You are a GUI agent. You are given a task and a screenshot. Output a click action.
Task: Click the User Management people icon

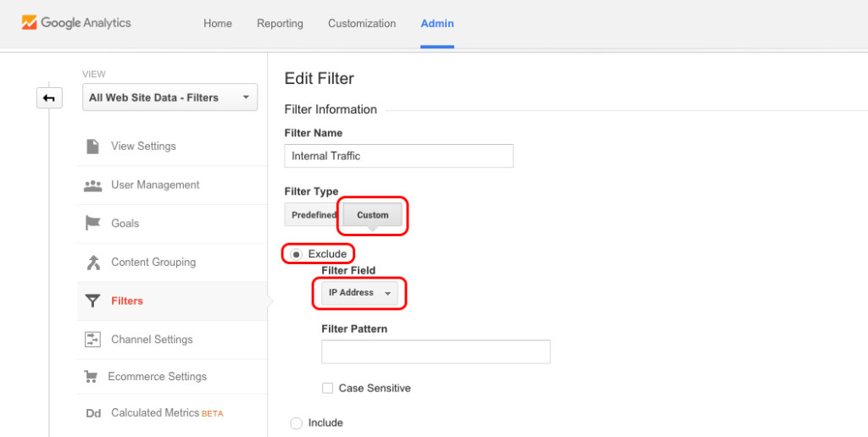point(93,185)
